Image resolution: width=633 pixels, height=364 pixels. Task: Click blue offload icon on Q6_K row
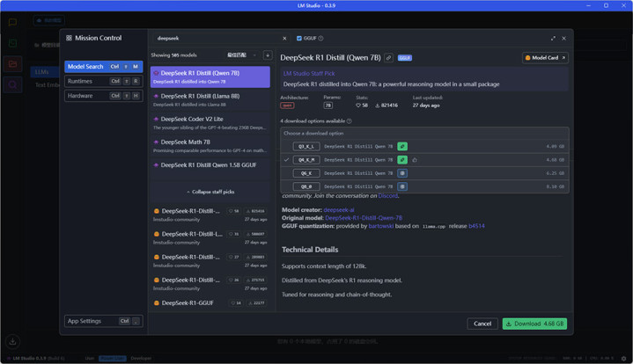(402, 173)
